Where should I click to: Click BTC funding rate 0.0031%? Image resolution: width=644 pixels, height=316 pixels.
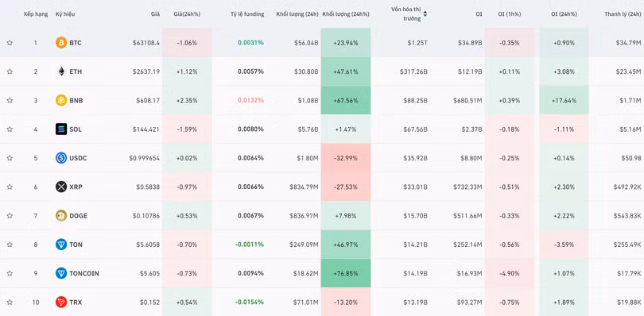pos(251,43)
